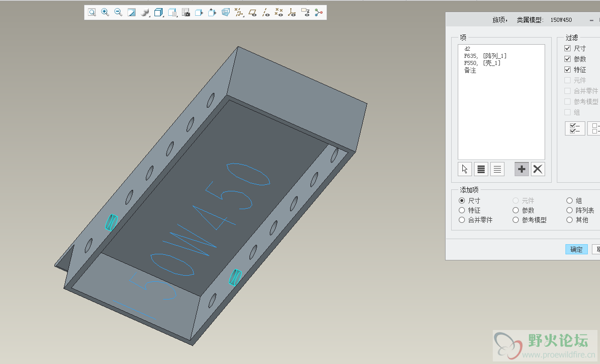
Task: Select the 参数 radio under 添加项
Action: [516, 210]
